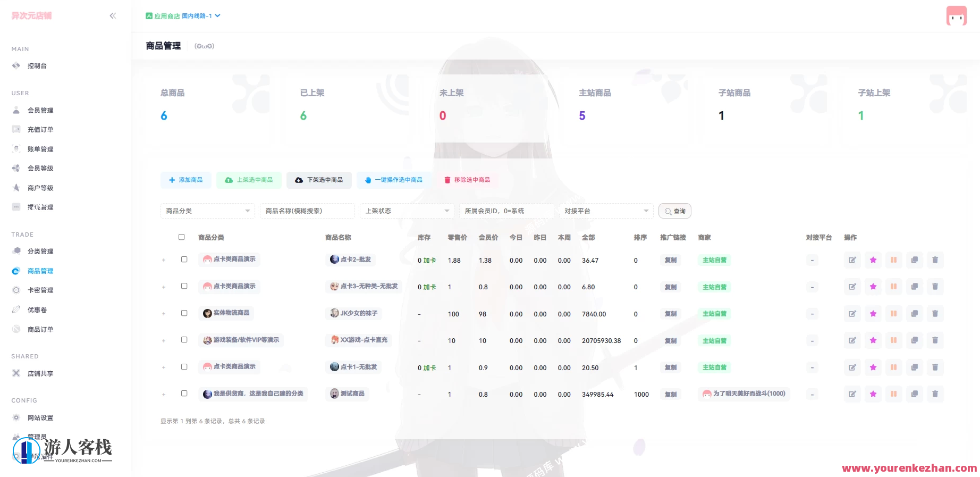
Task: Open 网站设置 in the sidebar
Action: [x=40, y=418]
